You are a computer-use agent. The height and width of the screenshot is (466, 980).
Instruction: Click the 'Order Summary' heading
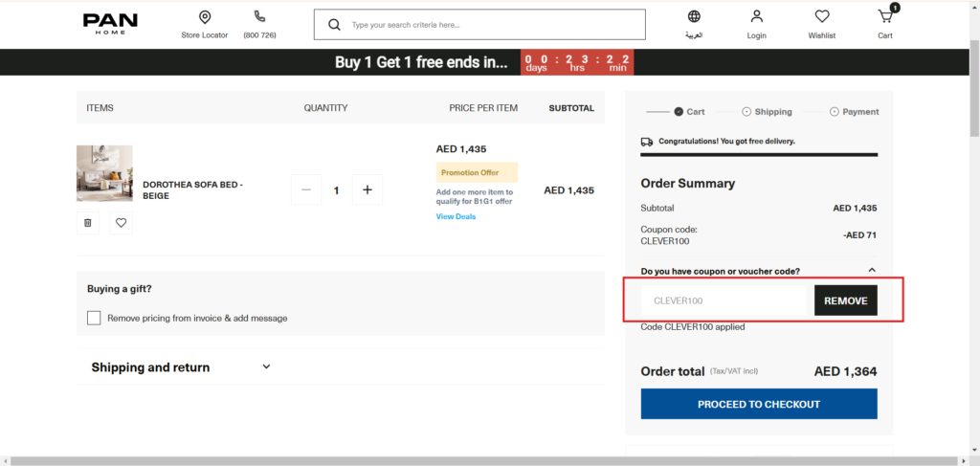(x=687, y=184)
